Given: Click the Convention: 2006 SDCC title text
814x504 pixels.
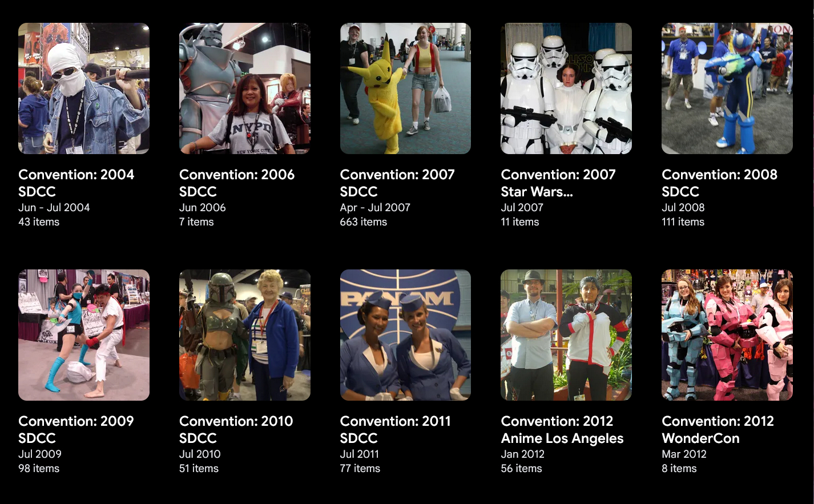Looking at the screenshot, I should (237, 183).
